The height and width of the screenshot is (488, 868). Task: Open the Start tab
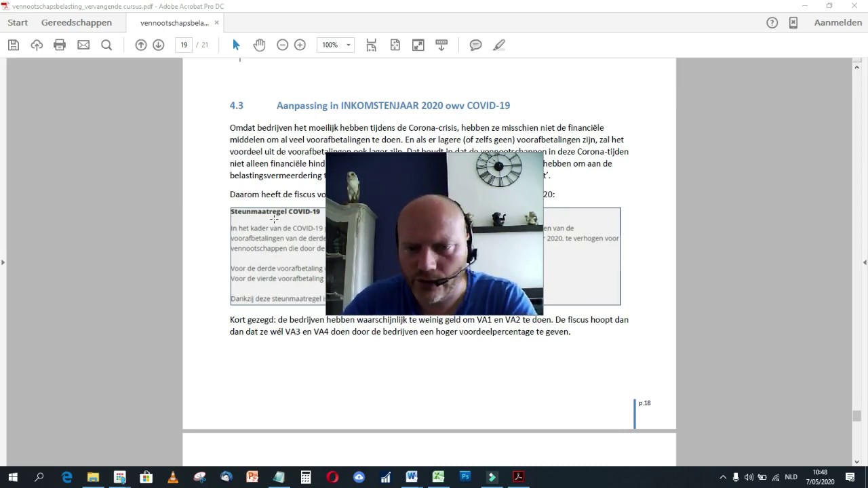(18, 22)
